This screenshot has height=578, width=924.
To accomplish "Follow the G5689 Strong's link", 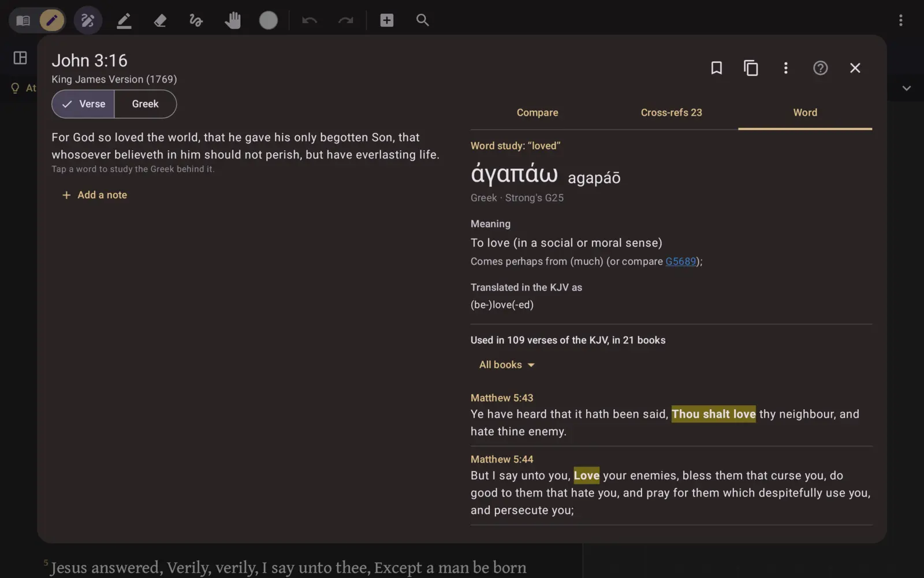I will coord(680,261).
